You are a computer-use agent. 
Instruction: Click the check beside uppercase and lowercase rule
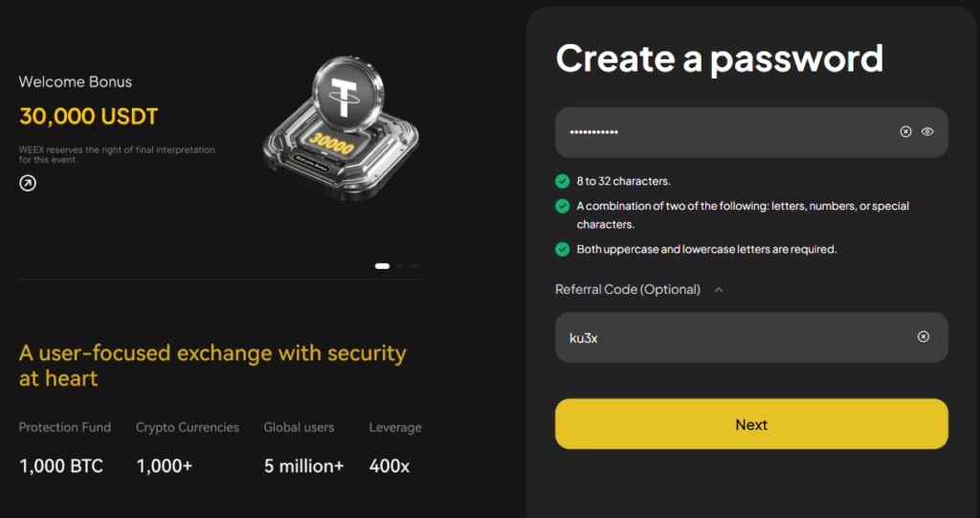[563, 249]
